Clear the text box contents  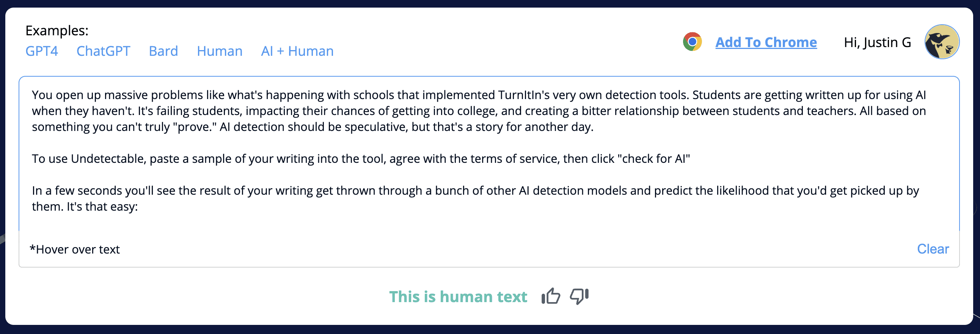click(933, 249)
